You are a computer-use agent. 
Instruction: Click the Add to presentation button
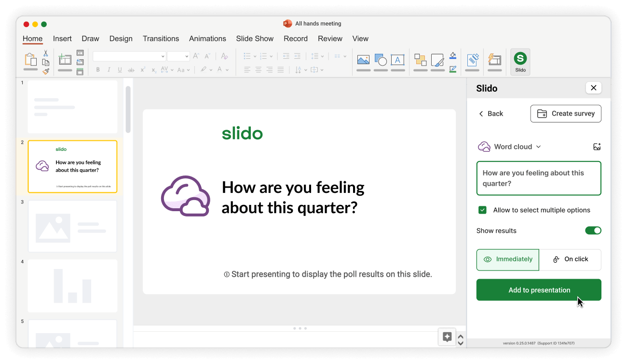539,290
